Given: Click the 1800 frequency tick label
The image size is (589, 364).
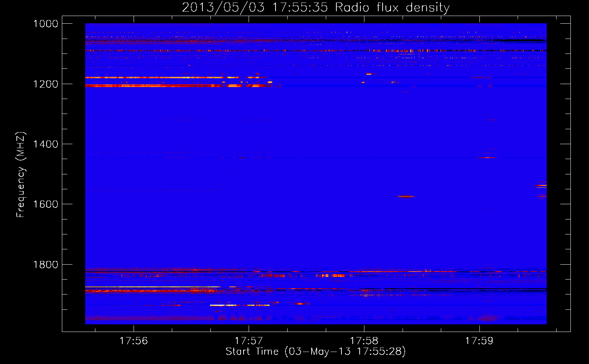Looking at the screenshot, I should click(x=46, y=265).
